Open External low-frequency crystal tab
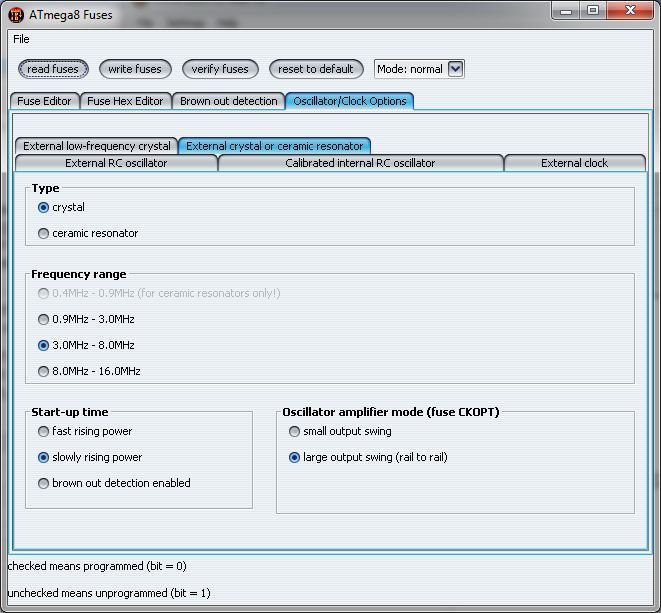The width and height of the screenshot is (661, 613). pyautogui.click(x=97, y=146)
